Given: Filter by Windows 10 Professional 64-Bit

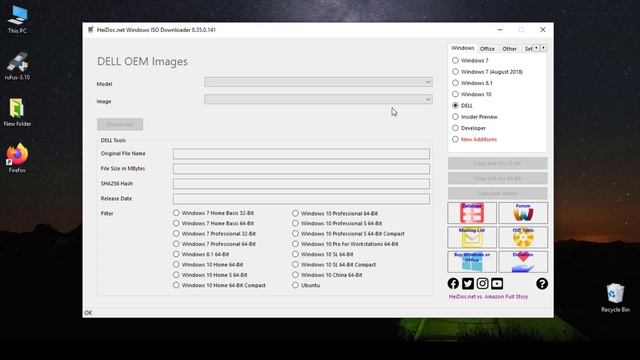Looking at the screenshot, I should click(295, 213).
